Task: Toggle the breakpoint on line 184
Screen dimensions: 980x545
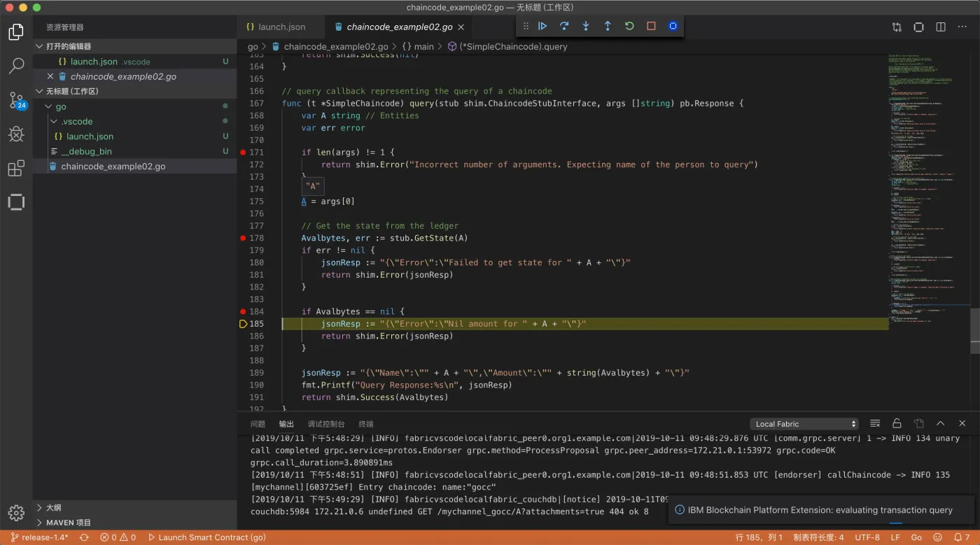Action: click(x=242, y=311)
